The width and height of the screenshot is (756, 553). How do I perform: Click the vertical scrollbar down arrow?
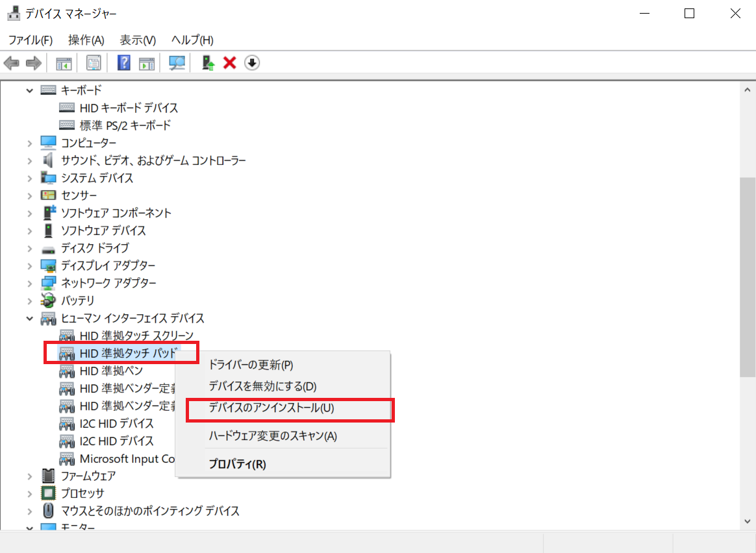point(747,520)
